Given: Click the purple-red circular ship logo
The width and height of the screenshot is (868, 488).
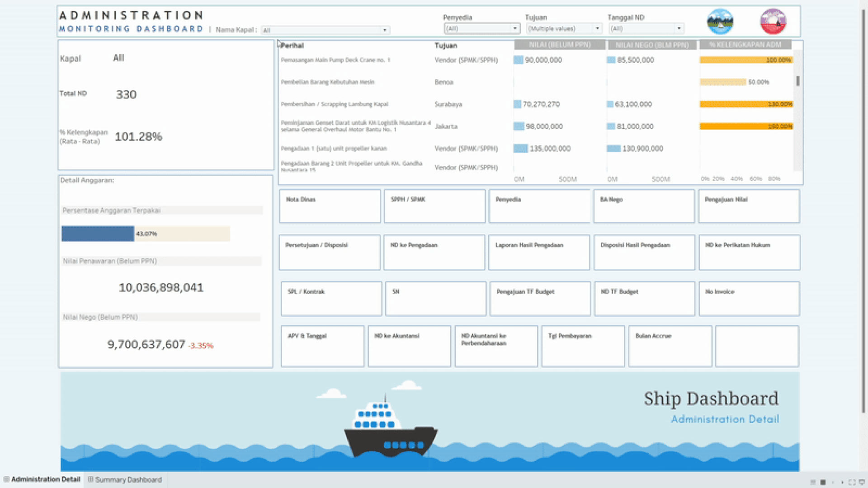Looking at the screenshot, I should coord(773,21).
